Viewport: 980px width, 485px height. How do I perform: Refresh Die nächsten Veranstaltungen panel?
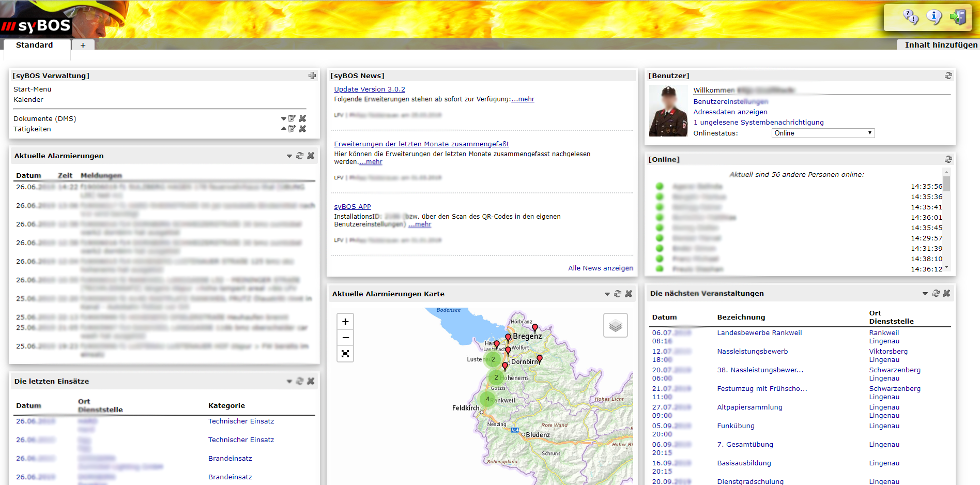click(936, 293)
